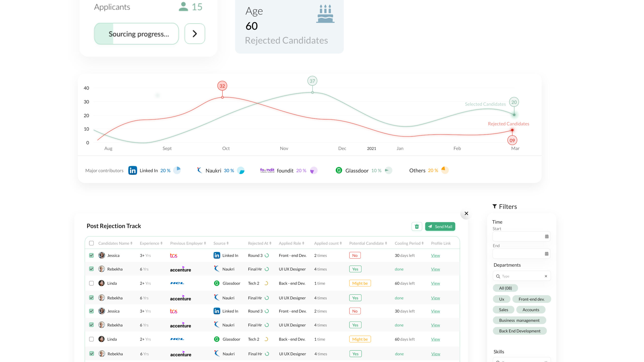The width and height of the screenshot is (644, 362).
Task: Select the All (08) department chip
Action: (505, 288)
